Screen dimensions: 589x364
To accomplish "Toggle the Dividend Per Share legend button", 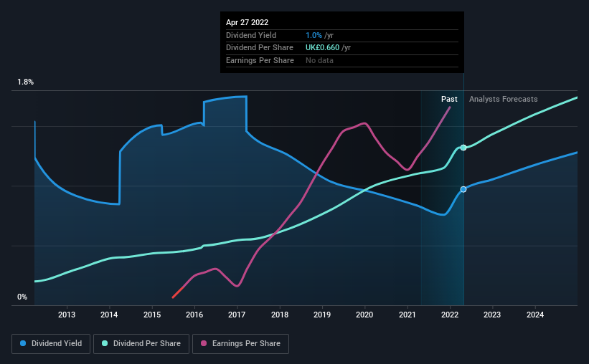I will (141, 344).
